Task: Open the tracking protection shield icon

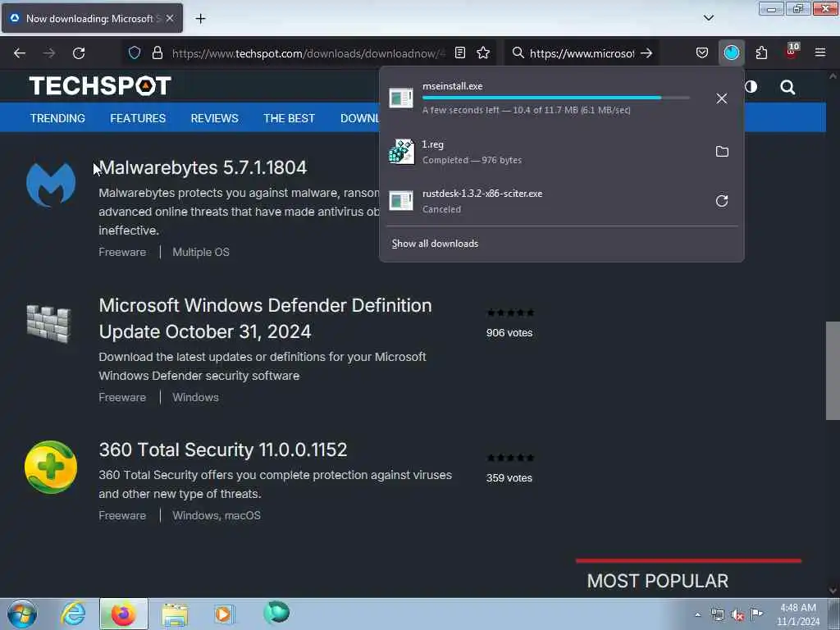Action: point(135,53)
